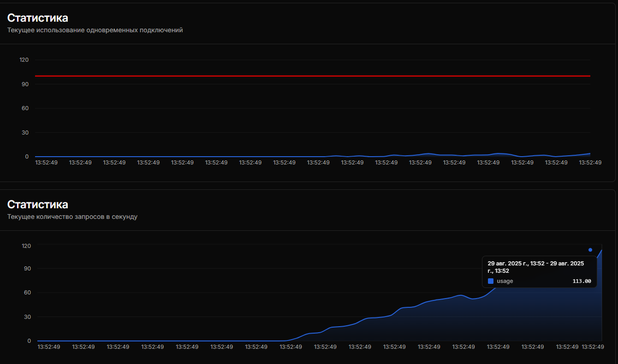
Task: Click the 113.00 value in the tooltip
Action: click(582, 281)
